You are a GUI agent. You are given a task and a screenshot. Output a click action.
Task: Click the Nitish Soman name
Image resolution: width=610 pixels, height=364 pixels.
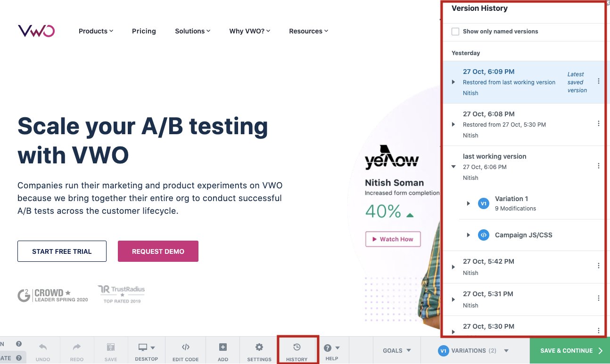point(394,183)
